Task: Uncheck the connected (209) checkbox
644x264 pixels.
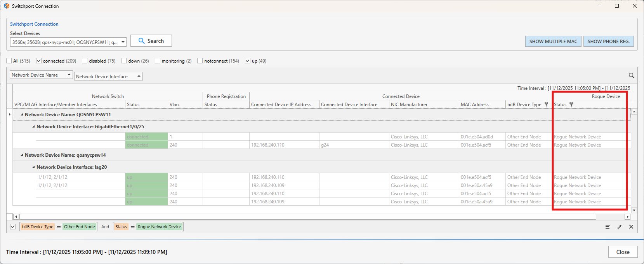Action: 39,61
